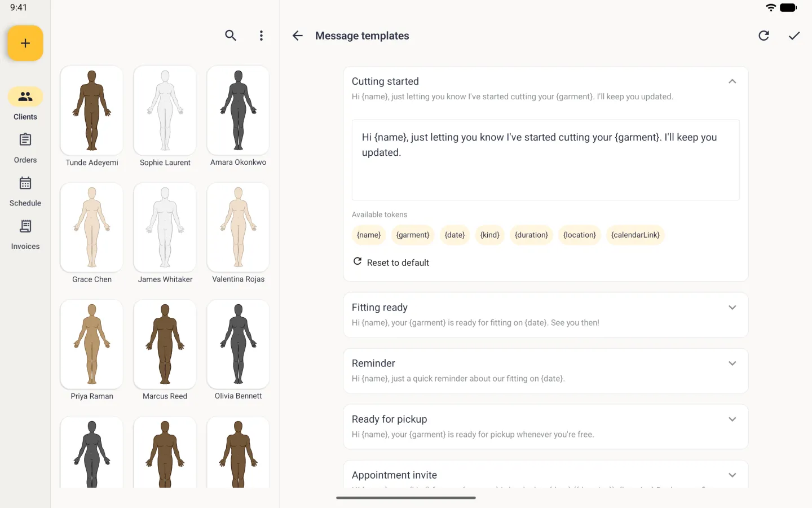Viewport: 812px width, 508px height.
Task: Open the Clients section
Action: (x=25, y=104)
